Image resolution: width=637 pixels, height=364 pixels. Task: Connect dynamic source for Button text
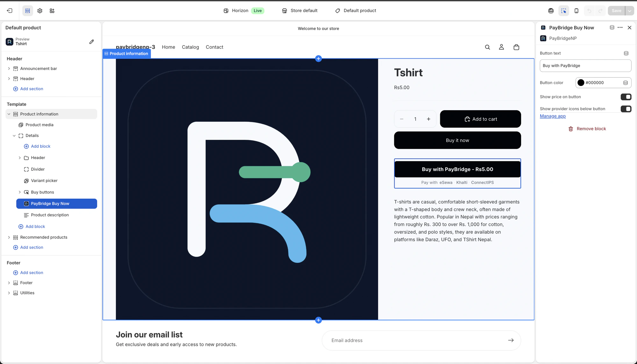coord(626,53)
